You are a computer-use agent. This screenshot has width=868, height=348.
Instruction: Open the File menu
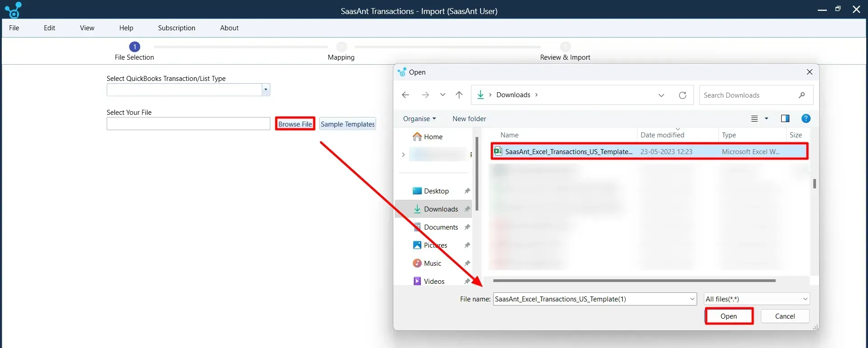14,28
